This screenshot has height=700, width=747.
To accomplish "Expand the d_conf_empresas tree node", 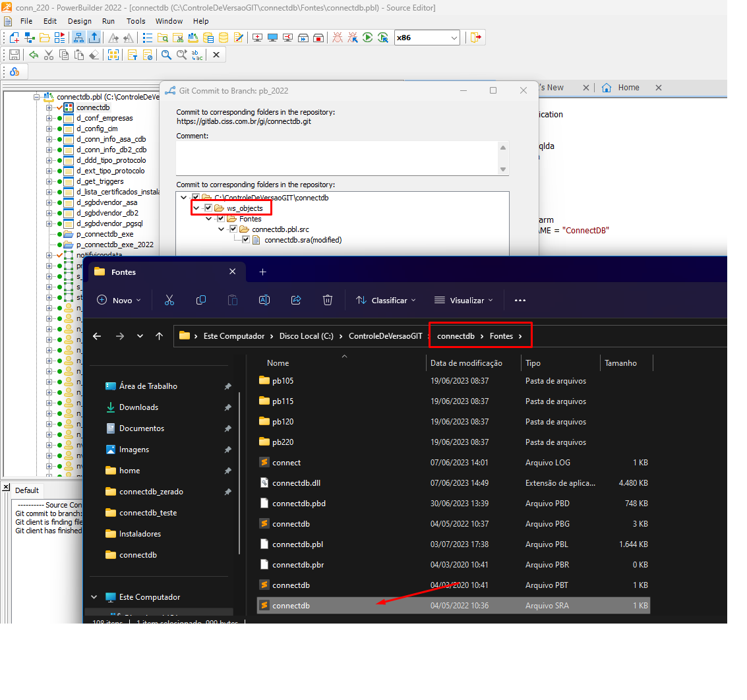I will click(x=49, y=118).
